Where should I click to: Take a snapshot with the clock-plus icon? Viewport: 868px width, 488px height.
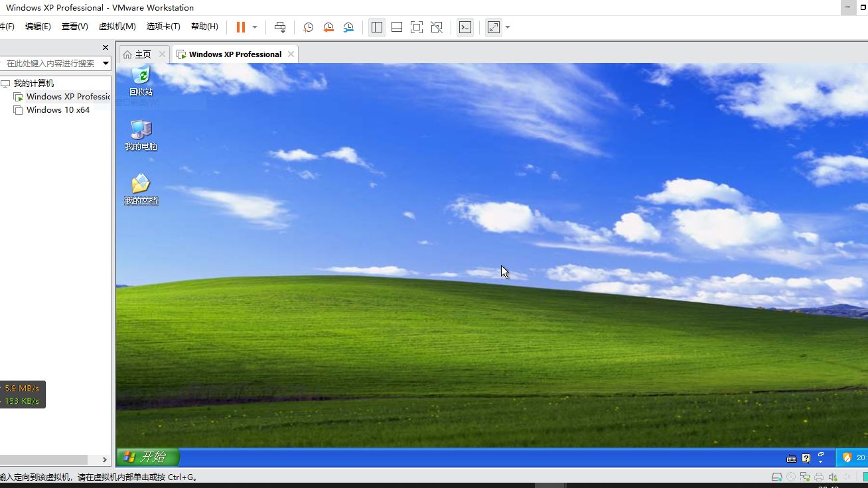tap(308, 27)
